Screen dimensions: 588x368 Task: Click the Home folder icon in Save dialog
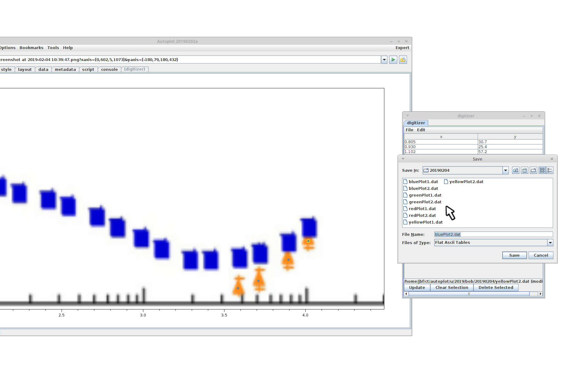[x=525, y=171]
